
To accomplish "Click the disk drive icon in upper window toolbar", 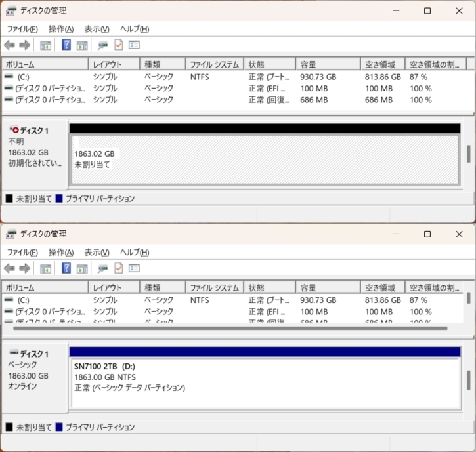I will coord(102,45).
